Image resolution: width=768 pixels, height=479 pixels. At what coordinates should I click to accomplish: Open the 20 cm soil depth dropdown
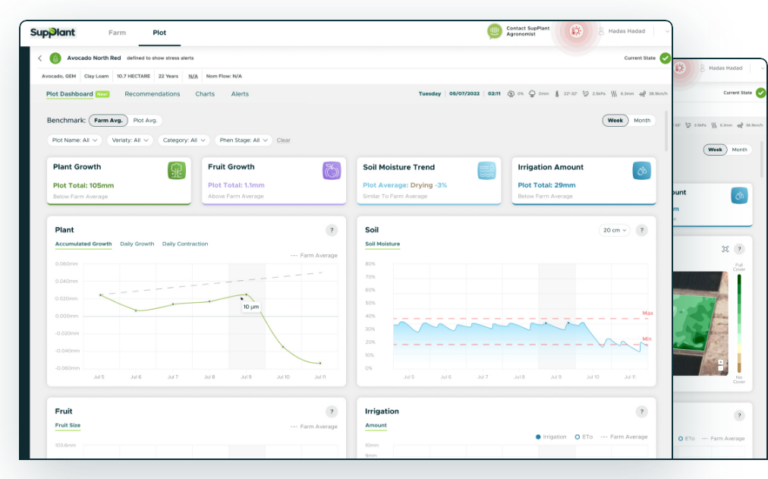614,230
